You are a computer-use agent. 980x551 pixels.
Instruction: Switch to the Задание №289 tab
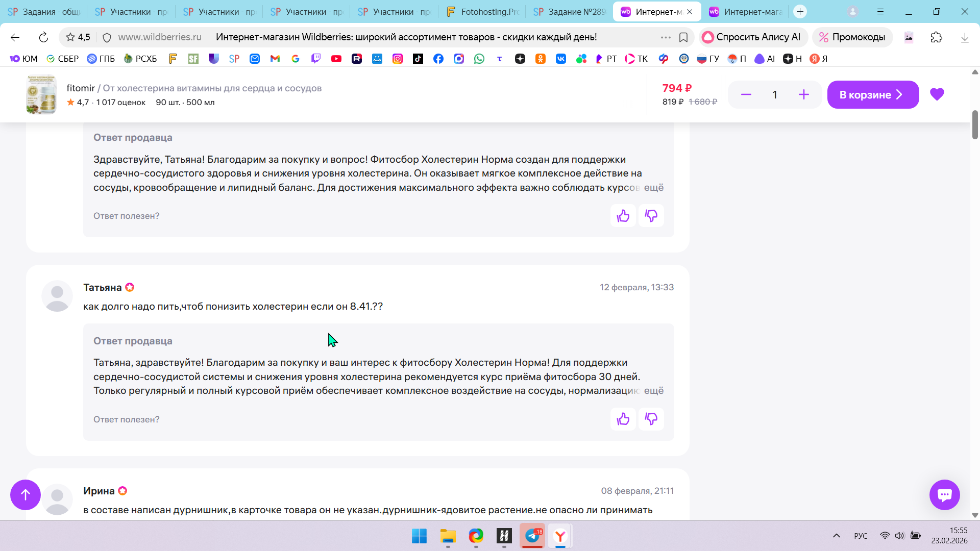coord(570,12)
